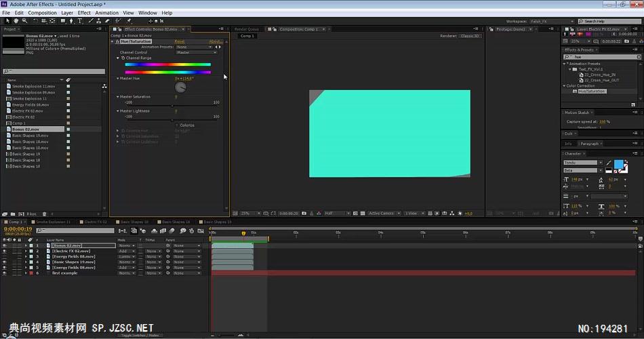
Task: Click the blue fill color swatch
Action: [618, 164]
